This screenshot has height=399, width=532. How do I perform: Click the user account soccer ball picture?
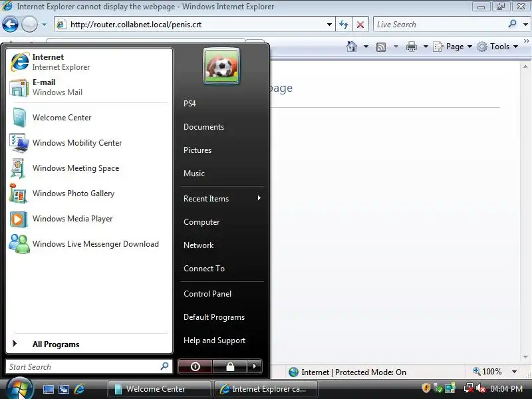click(x=221, y=66)
